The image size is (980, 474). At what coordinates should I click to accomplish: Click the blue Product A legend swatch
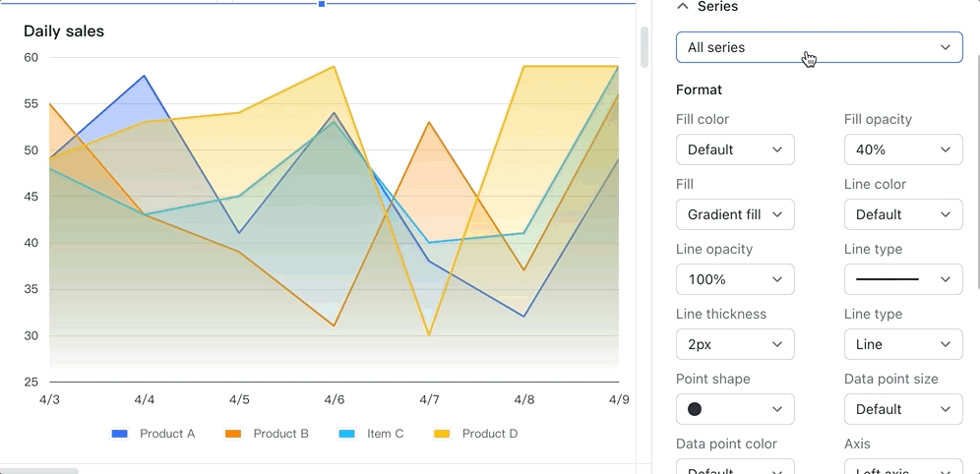120,434
